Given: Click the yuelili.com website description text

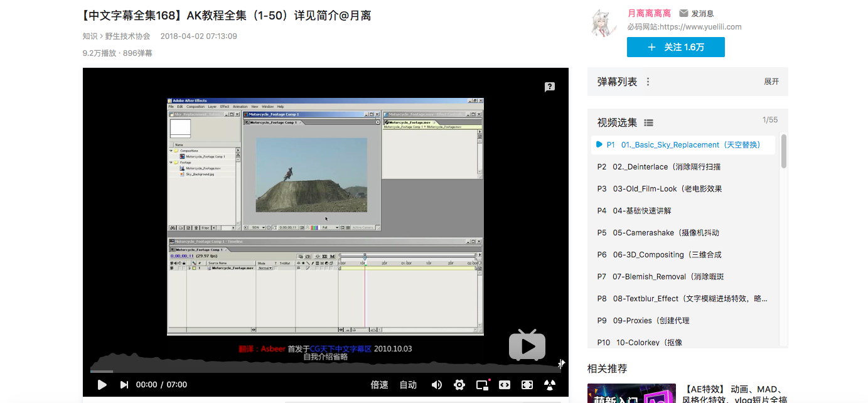Looking at the screenshot, I should coord(684,27).
